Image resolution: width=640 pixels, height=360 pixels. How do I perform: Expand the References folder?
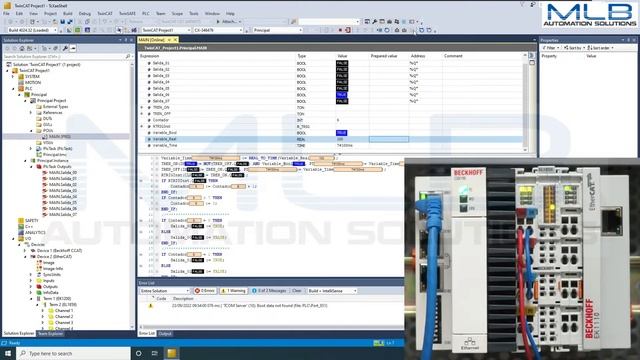[31, 113]
